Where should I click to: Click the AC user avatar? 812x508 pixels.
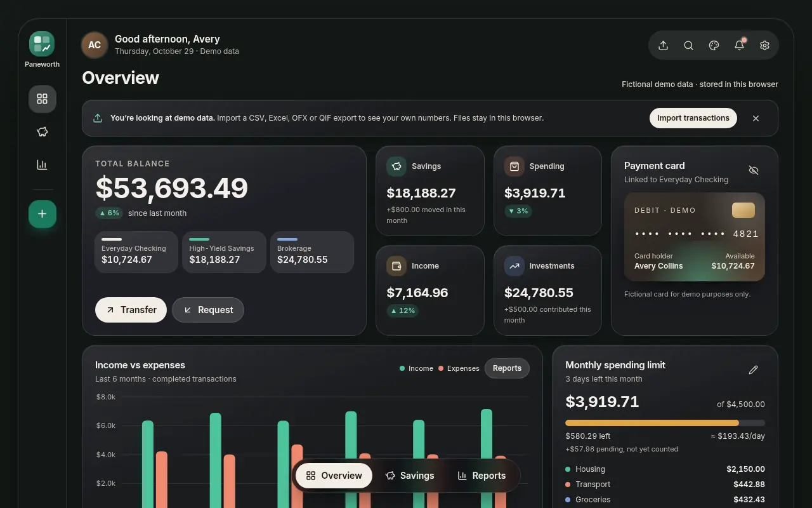(95, 45)
